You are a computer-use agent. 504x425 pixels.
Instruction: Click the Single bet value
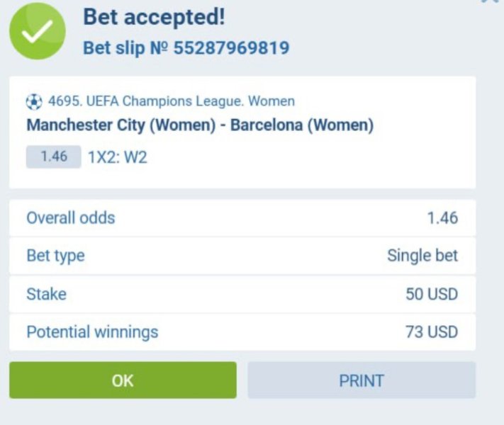(422, 256)
